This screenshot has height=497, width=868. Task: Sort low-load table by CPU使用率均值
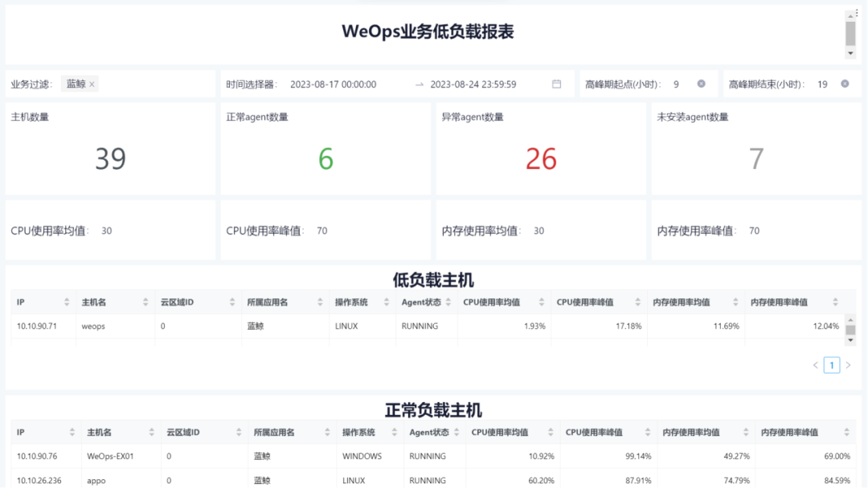pyautogui.click(x=542, y=302)
